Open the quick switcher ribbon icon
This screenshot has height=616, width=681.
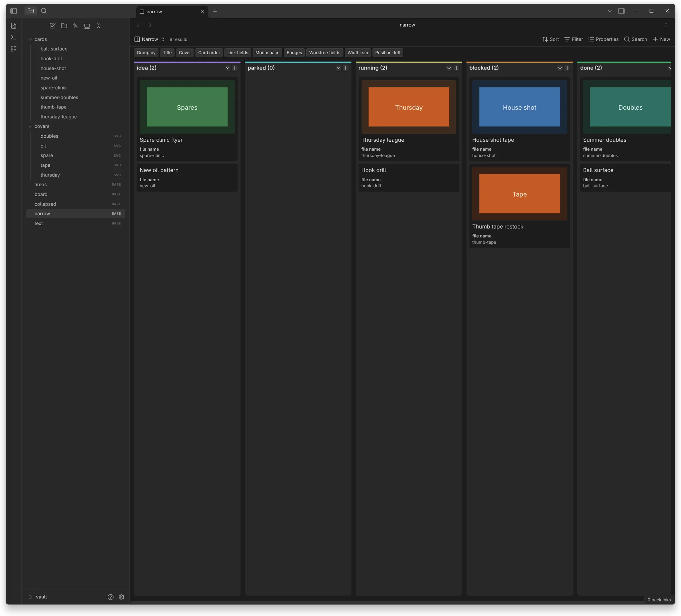[x=14, y=26]
